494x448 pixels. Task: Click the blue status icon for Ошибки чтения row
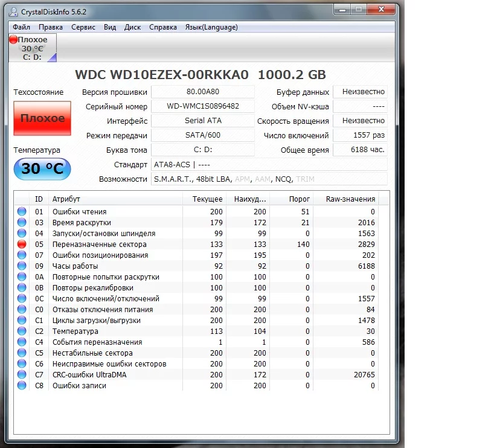[22, 212]
